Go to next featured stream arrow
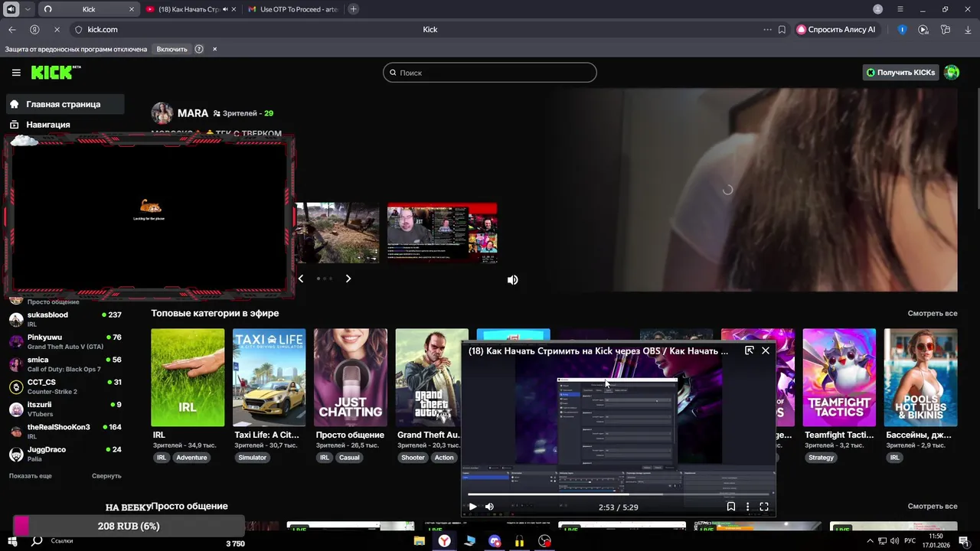980x551 pixels. tap(348, 279)
